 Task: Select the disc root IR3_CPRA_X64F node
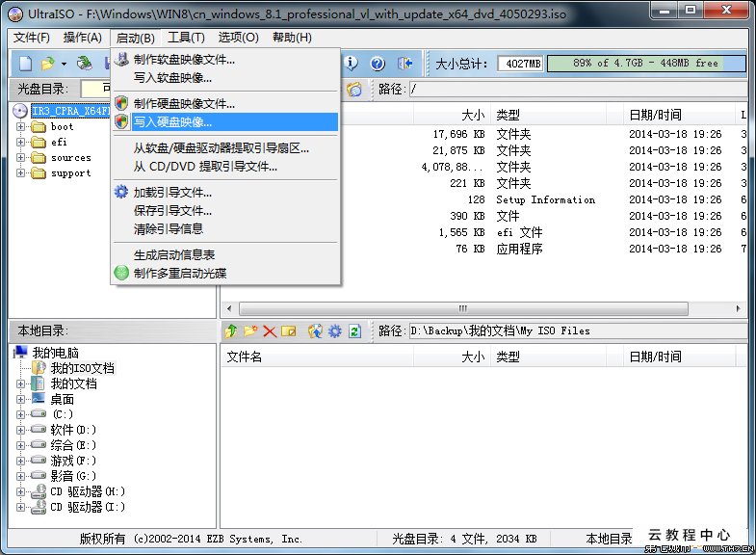point(70,111)
